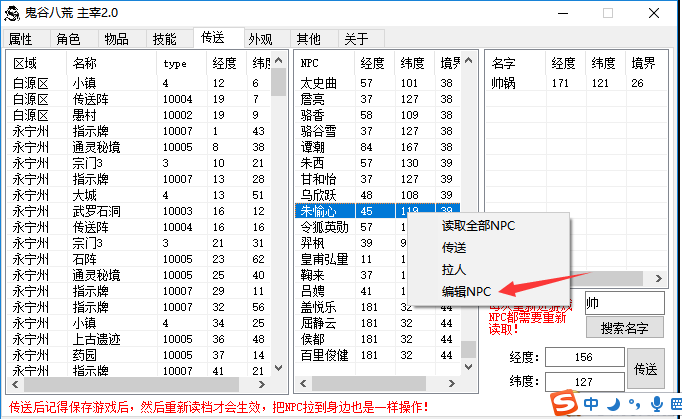The image size is (682, 419).
Task: Click the large 传送 button beside coordinates
Action: point(645,369)
